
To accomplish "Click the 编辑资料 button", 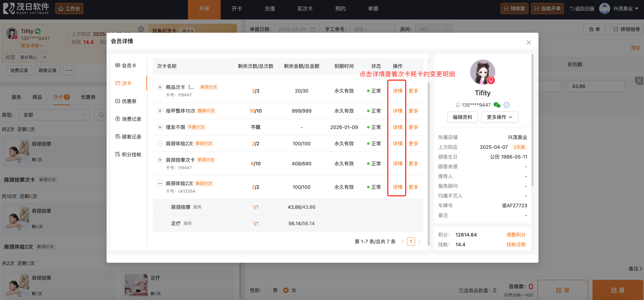I will tap(462, 117).
